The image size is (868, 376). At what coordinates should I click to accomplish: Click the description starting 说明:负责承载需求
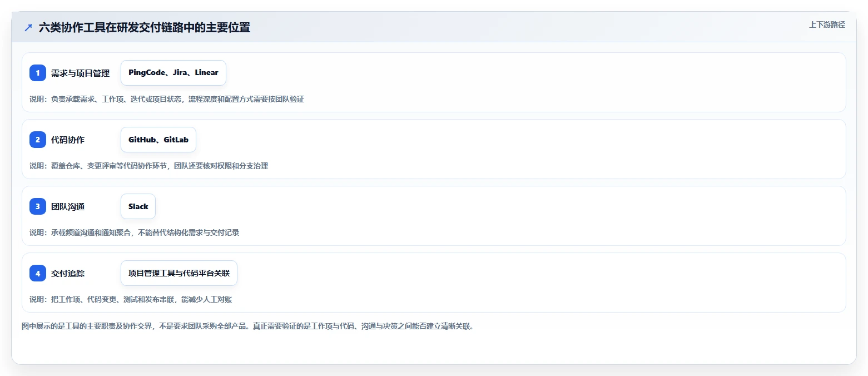167,99
